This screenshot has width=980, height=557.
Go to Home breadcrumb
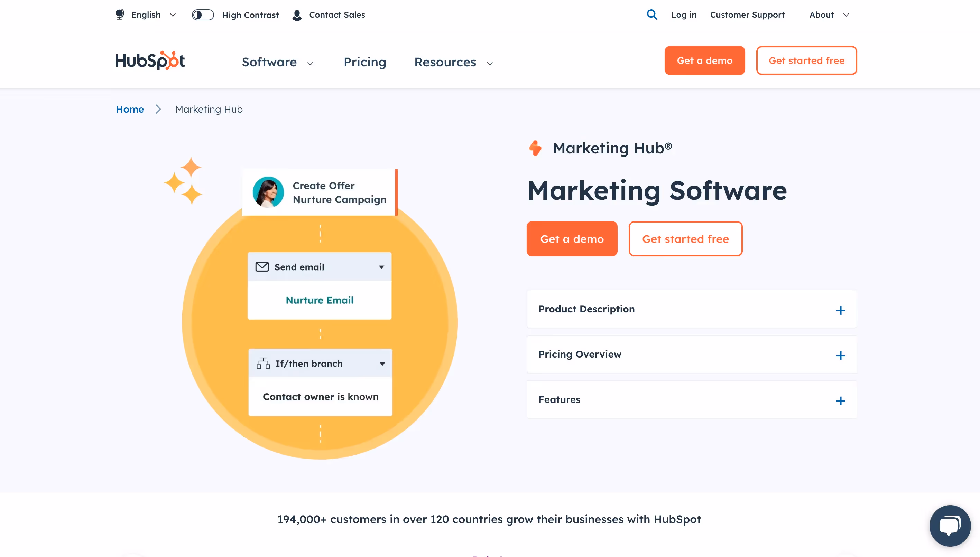point(130,110)
